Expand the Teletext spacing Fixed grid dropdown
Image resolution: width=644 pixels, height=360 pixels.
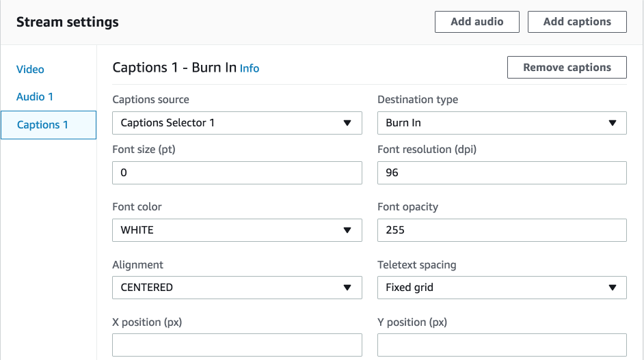point(502,288)
